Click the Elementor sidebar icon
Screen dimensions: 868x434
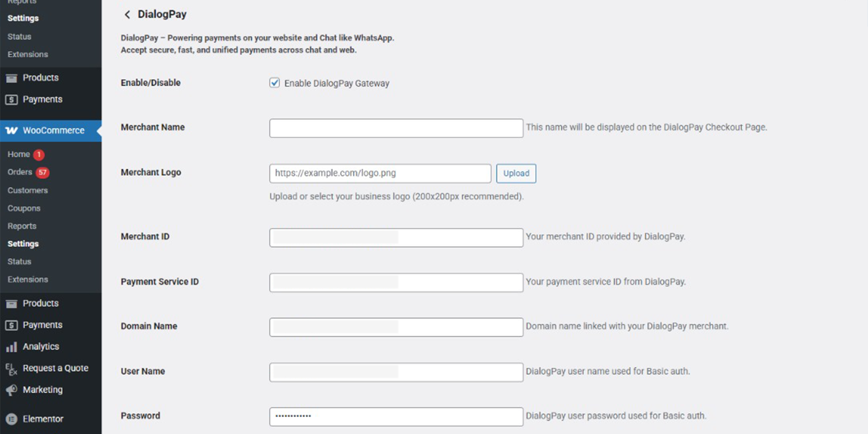(12, 419)
